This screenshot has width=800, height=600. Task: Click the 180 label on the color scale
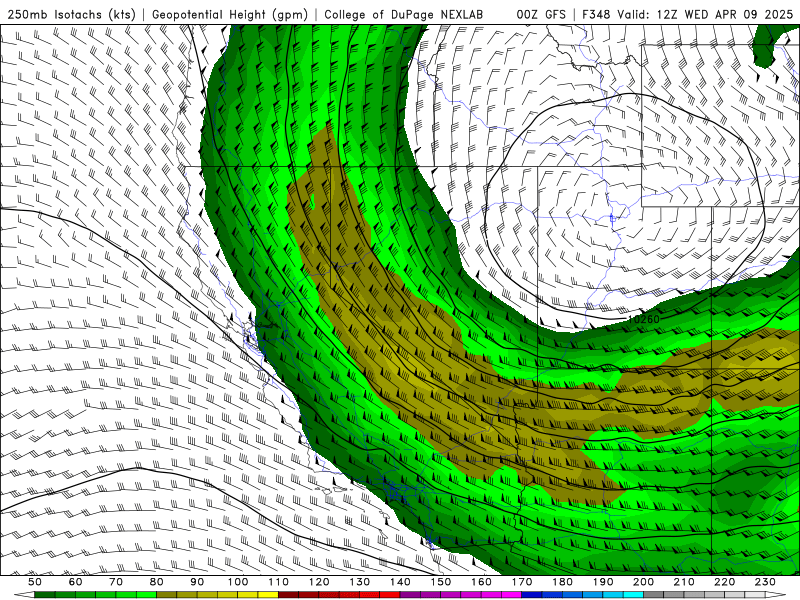point(562,582)
